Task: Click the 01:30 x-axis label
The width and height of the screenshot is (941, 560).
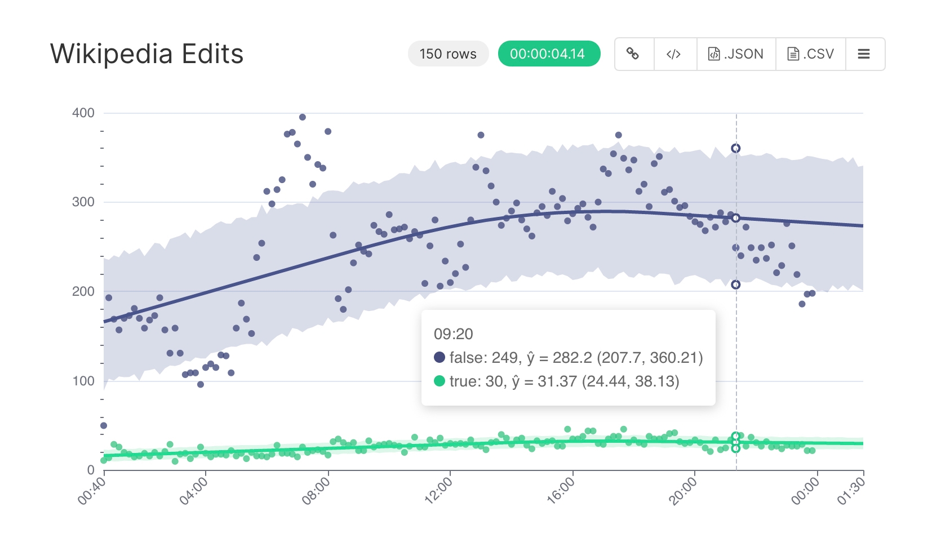Action: click(850, 490)
